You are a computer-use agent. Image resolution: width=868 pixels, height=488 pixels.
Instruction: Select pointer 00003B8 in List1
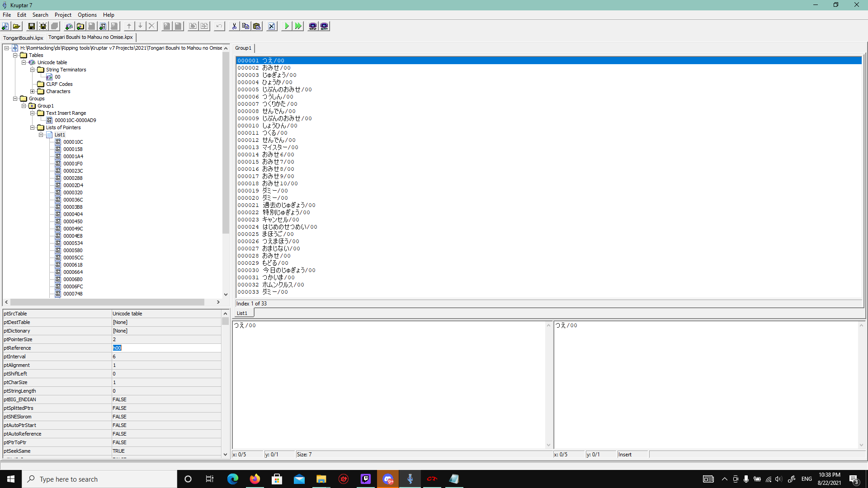73,207
